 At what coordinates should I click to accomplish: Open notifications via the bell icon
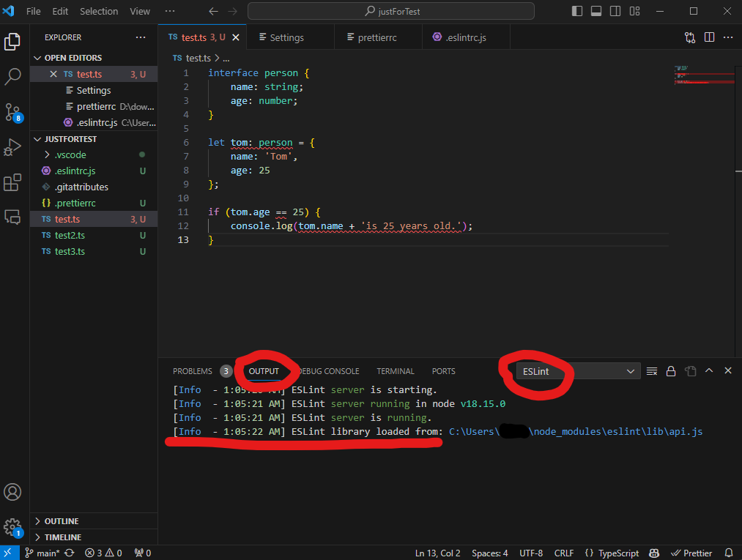pyautogui.click(x=730, y=553)
